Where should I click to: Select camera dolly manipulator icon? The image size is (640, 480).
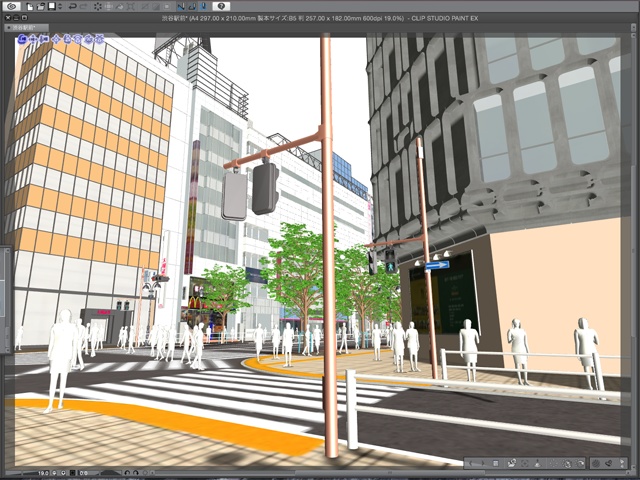click(x=44, y=39)
